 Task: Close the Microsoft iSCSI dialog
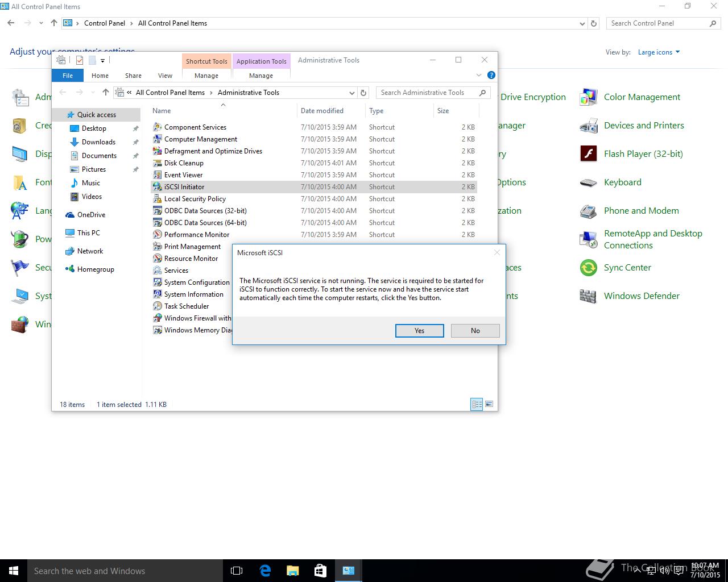click(497, 252)
